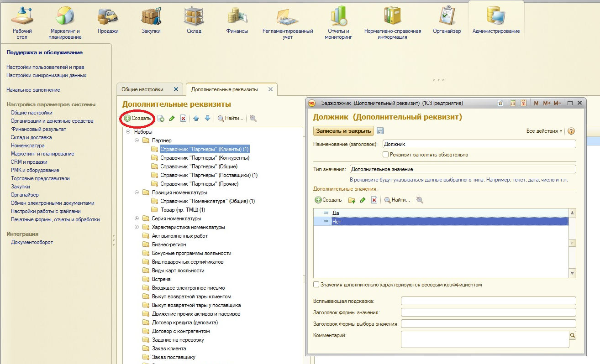Expand the Серия номенклатуры node

137,218
